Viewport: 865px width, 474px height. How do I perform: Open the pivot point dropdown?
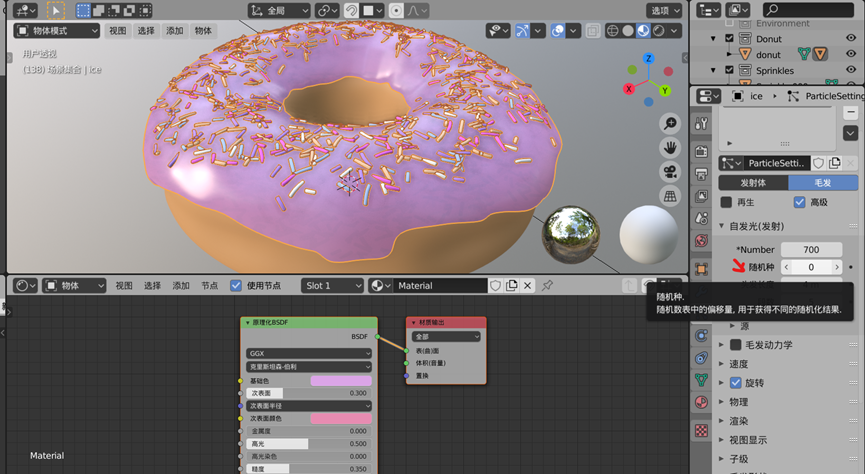tap(327, 10)
